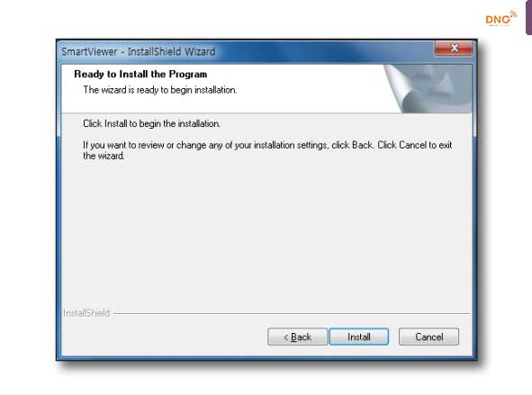
Task: Click the empty gray area of dialog body
Action: [x=266, y=234]
